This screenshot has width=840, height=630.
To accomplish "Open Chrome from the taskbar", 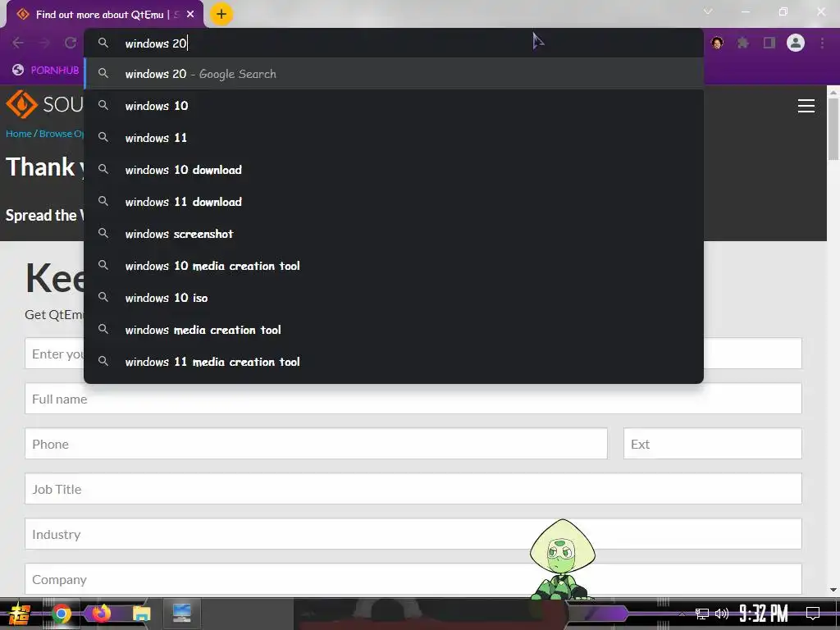I will pos(61,614).
